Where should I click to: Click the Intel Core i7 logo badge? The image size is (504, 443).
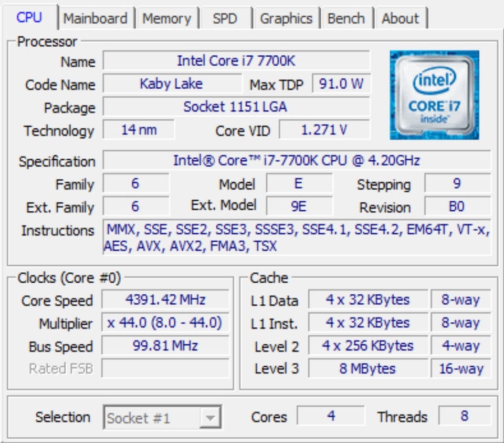coord(434,95)
